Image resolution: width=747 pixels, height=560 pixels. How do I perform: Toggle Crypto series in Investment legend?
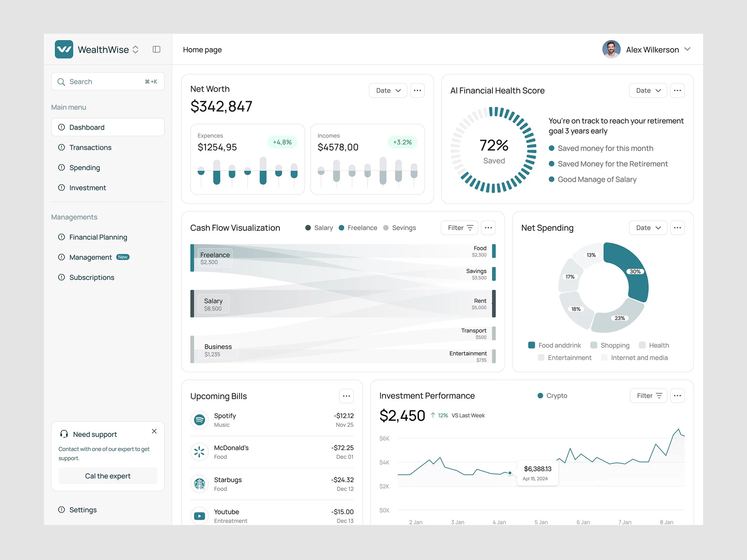[552, 396]
